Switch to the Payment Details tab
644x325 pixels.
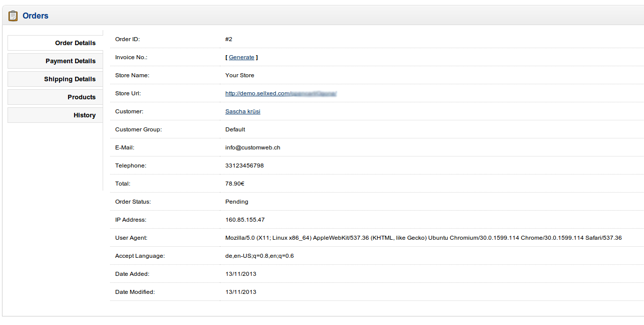point(70,61)
